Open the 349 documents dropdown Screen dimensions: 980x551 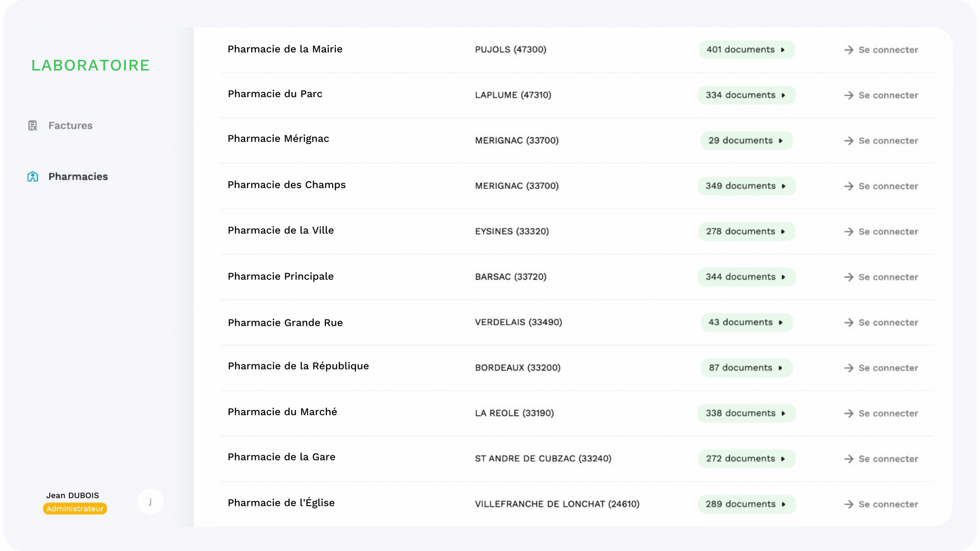click(746, 186)
